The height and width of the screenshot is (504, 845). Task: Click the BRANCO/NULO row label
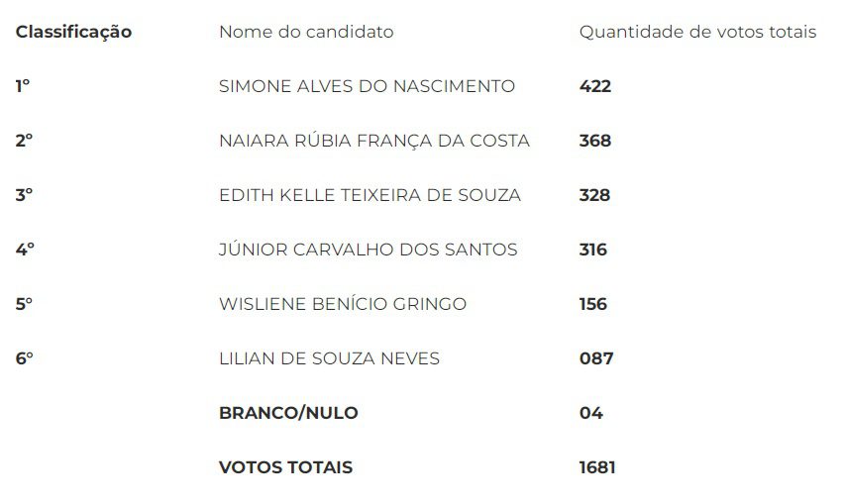coord(288,413)
